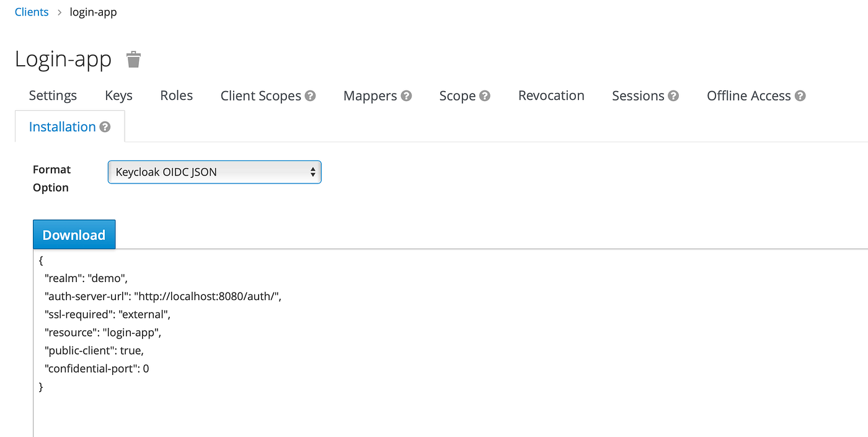Select the Installation tab

pyautogui.click(x=63, y=126)
